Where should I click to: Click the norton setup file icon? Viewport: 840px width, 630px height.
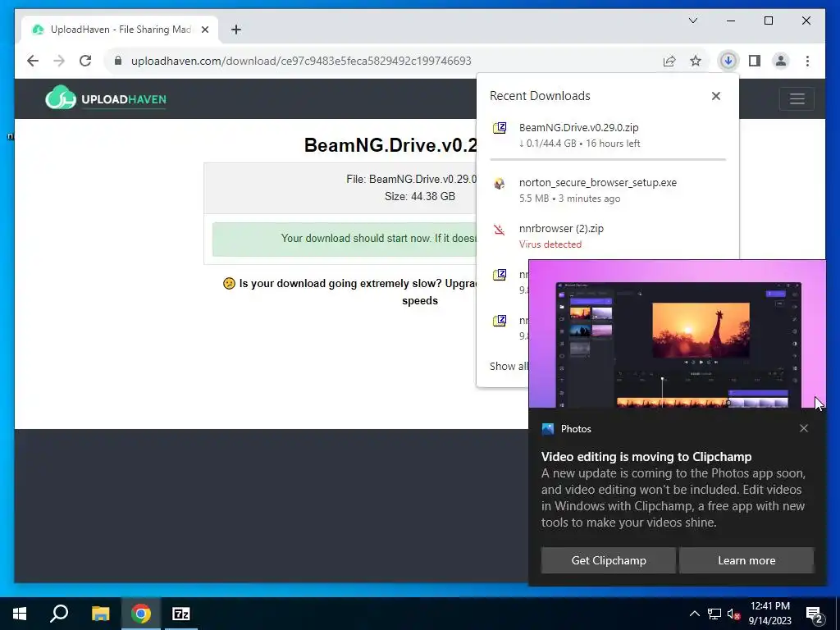tap(500, 183)
